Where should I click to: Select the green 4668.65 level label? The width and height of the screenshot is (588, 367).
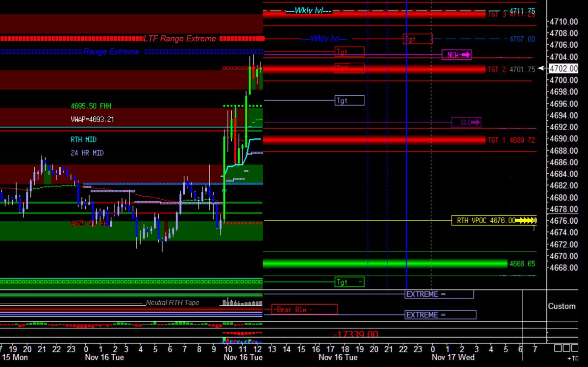pos(522,264)
